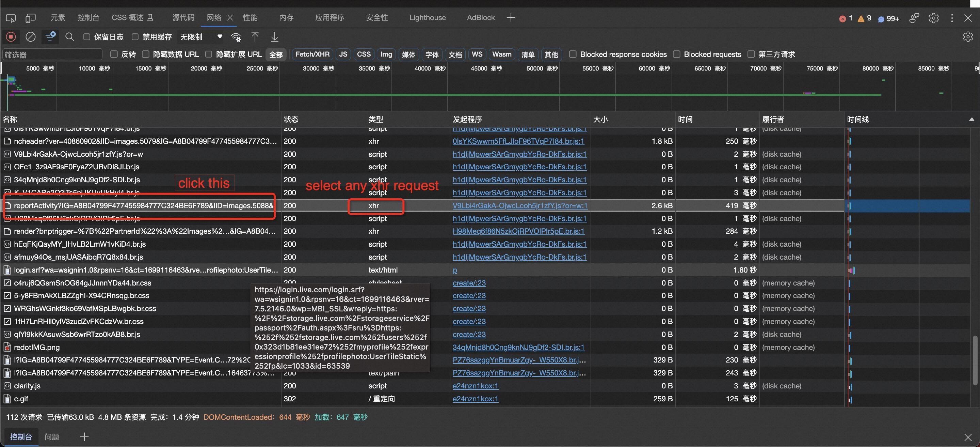Click the search magnifier icon
This screenshot has height=447, width=980.
70,37
